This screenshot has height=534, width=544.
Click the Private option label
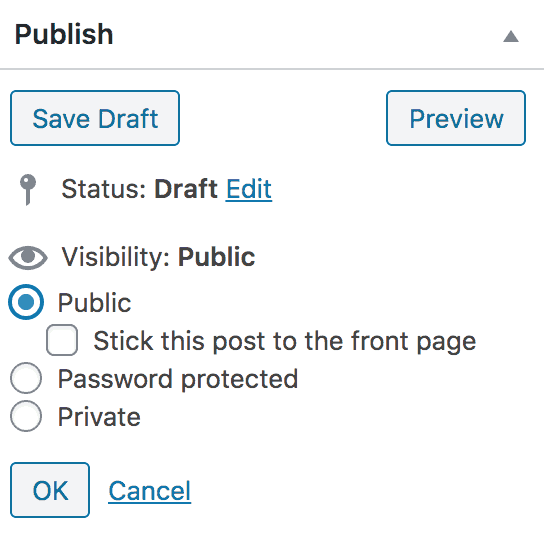pos(99,417)
